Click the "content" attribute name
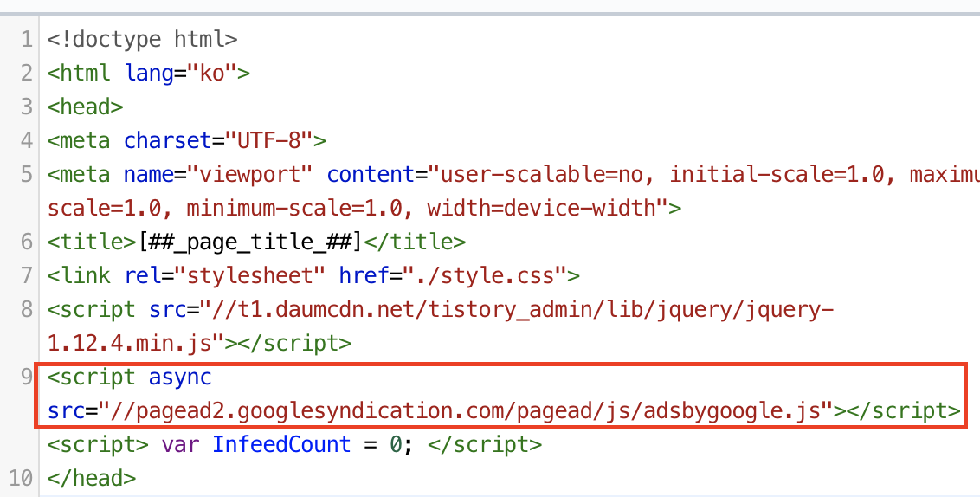Screen dimensions: 980x497 pos(370,174)
